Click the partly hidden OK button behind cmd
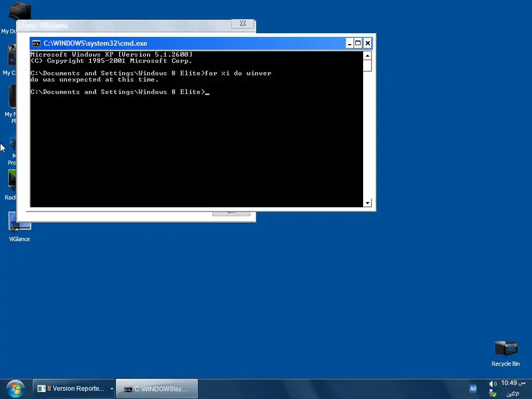Screen dimensions: 532x399 click(231, 213)
